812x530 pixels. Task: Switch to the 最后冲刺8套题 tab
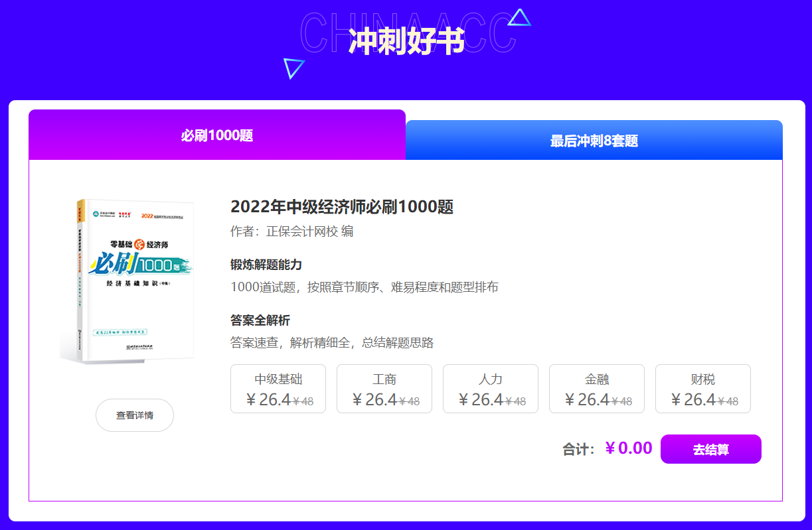pos(593,140)
